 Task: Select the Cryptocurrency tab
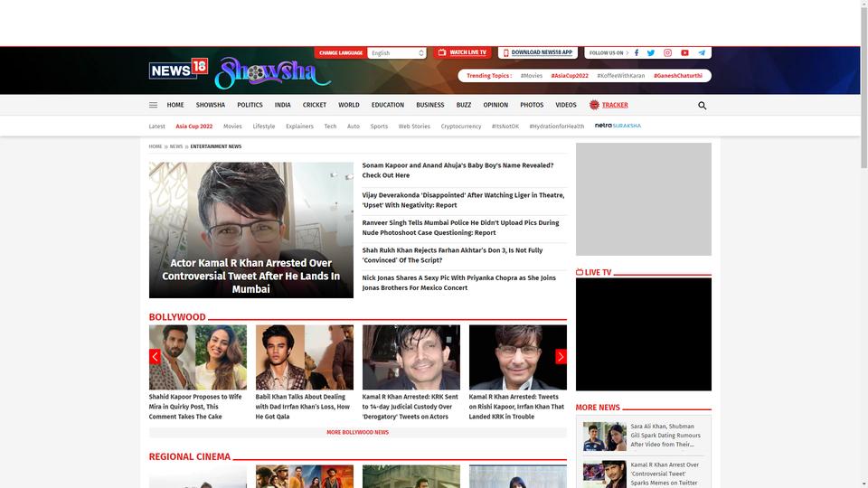point(460,127)
